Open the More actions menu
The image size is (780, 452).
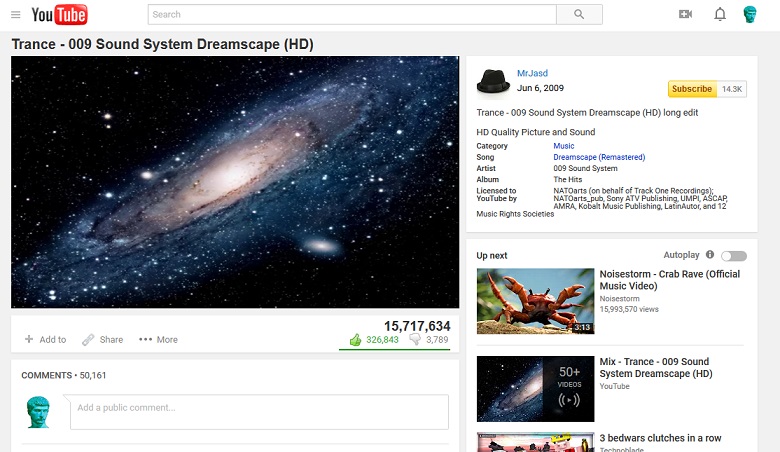158,340
